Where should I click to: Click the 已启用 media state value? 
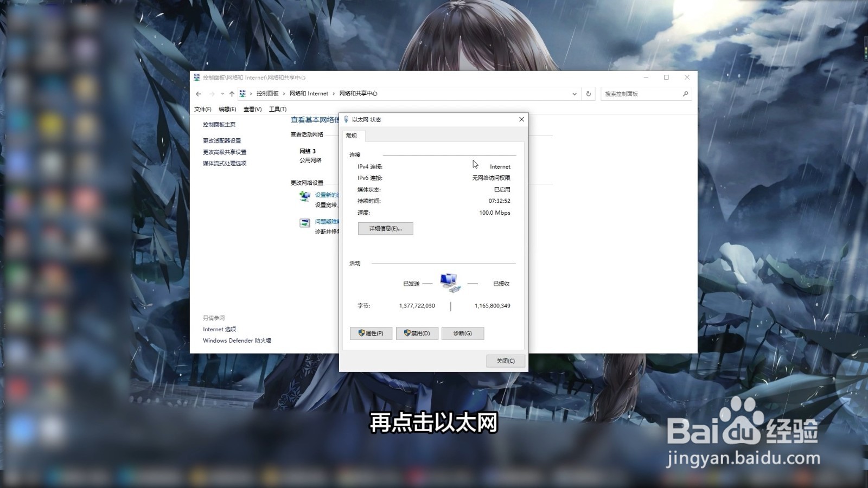pyautogui.click(x=502, y=189)
